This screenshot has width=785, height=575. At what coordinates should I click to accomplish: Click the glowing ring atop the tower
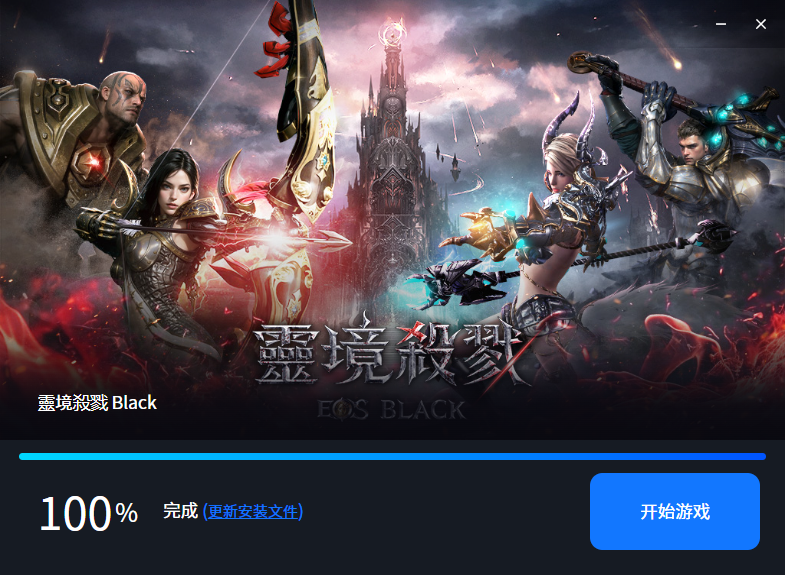[392, 35]
